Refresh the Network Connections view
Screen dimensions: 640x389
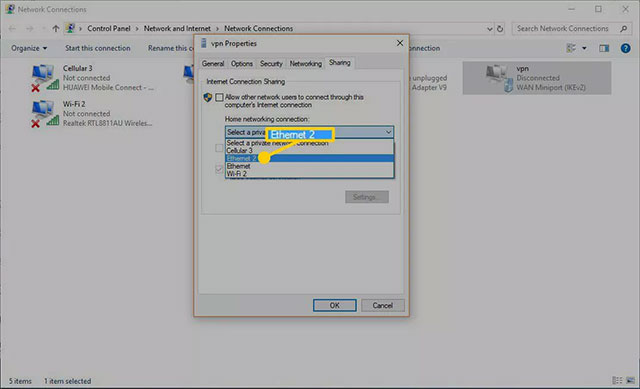(x=500, y=29)
